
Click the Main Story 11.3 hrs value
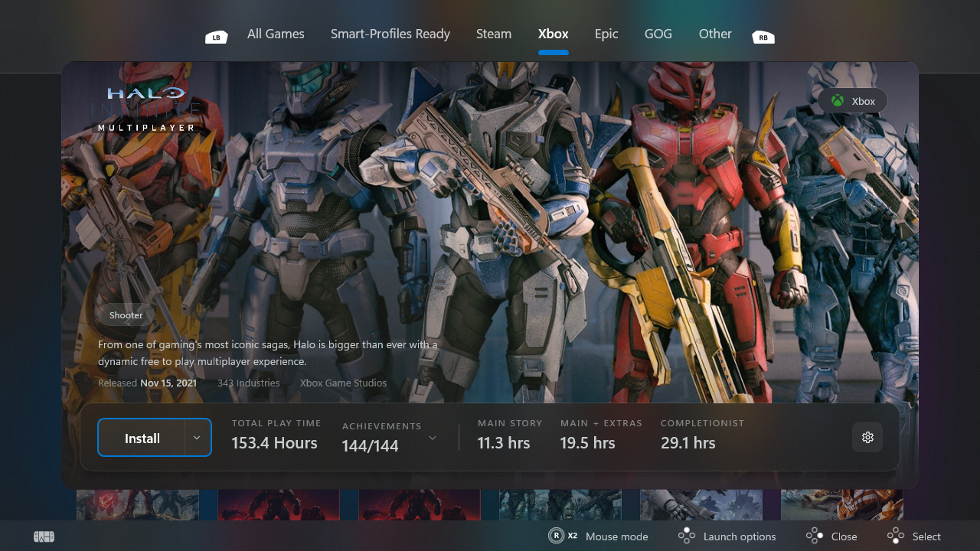[x=504, y=443]
